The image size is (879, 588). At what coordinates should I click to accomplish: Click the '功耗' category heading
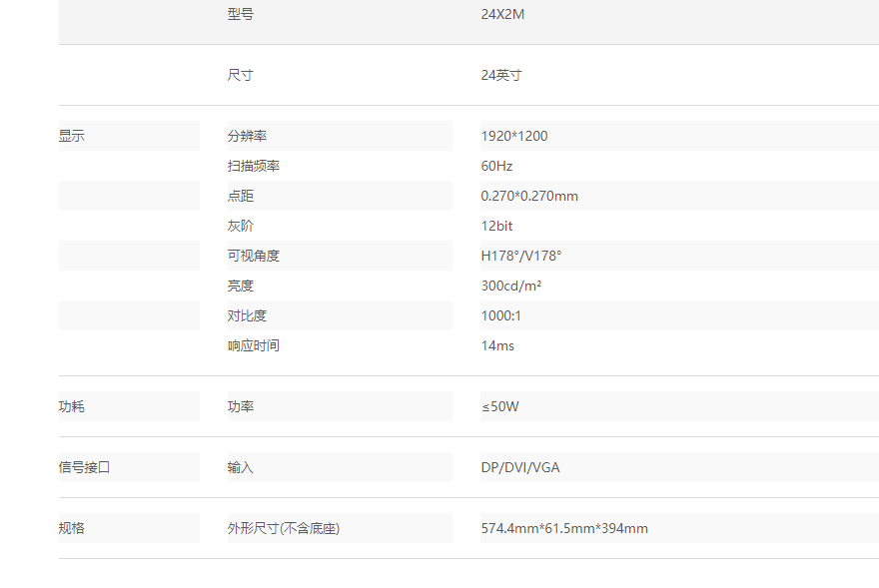(x=72, y=406)
